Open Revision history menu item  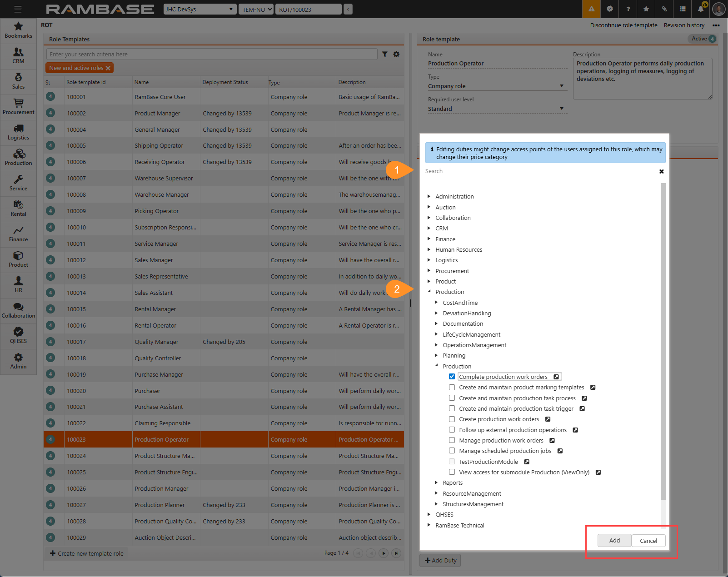683,25
